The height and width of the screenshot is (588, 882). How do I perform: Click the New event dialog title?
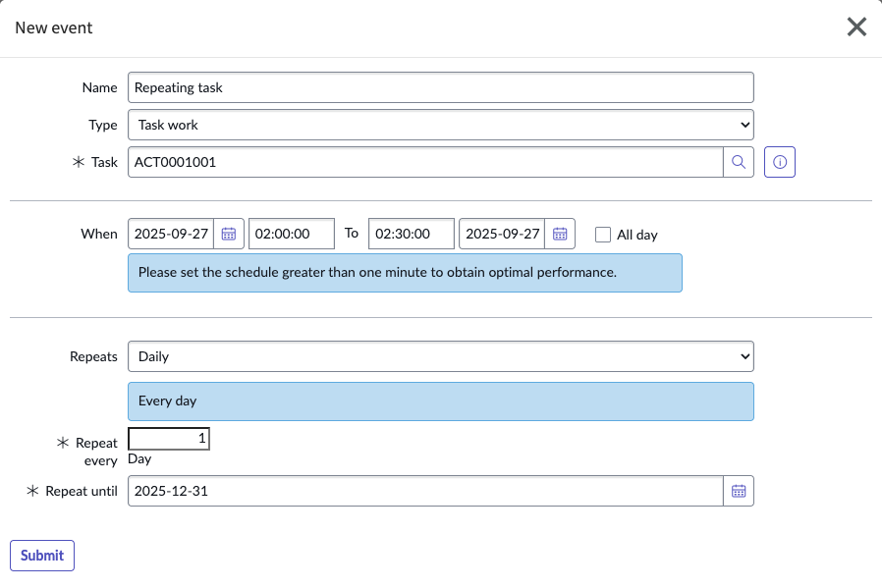click(53, 28)
